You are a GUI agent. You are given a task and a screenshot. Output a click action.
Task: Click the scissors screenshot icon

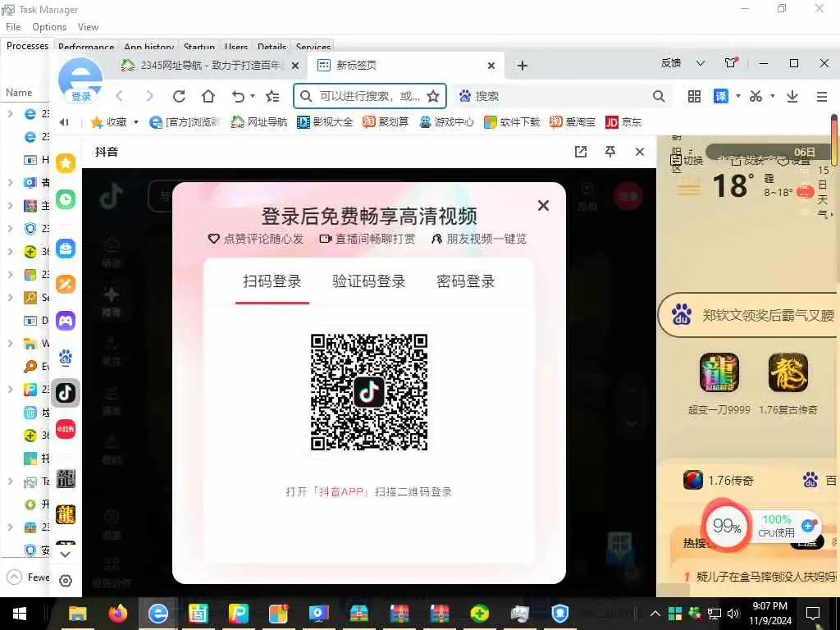coord(756,97)
